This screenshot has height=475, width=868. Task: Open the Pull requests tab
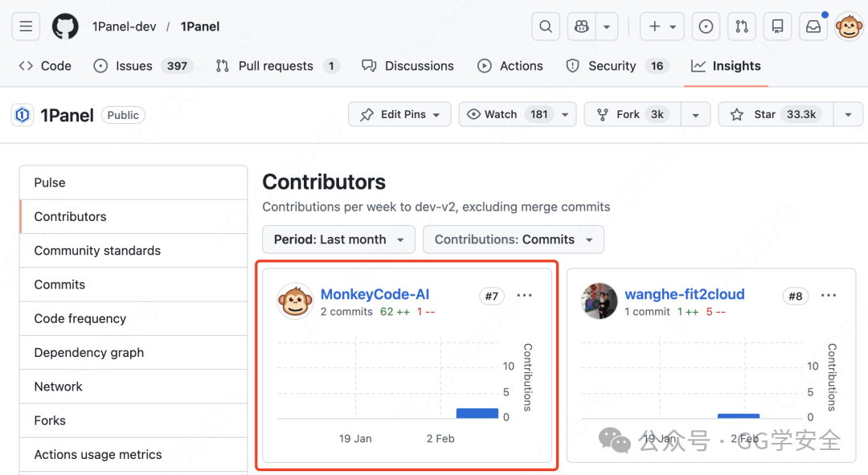pyautogui.click(x=277, y=66)
